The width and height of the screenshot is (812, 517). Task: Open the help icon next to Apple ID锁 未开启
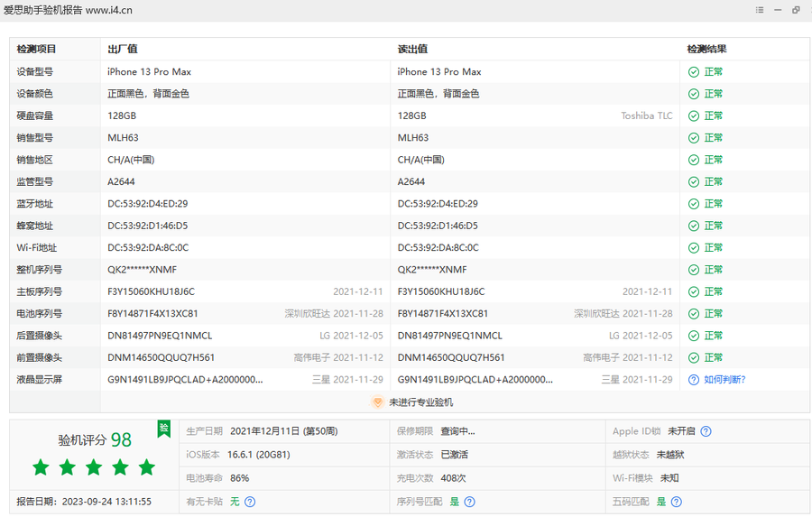(706, 431)
